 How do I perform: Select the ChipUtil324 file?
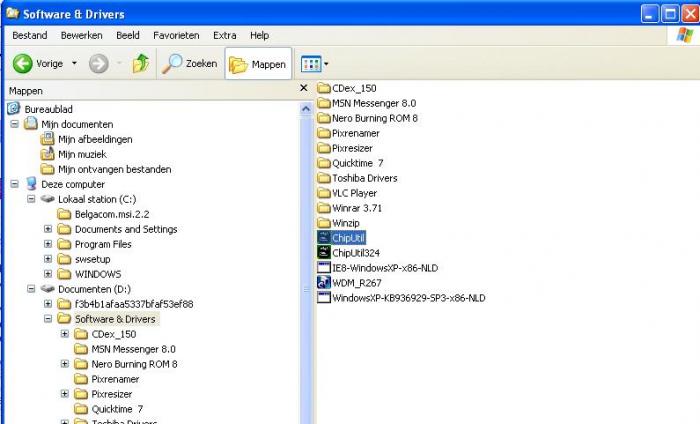coord(348,253)
